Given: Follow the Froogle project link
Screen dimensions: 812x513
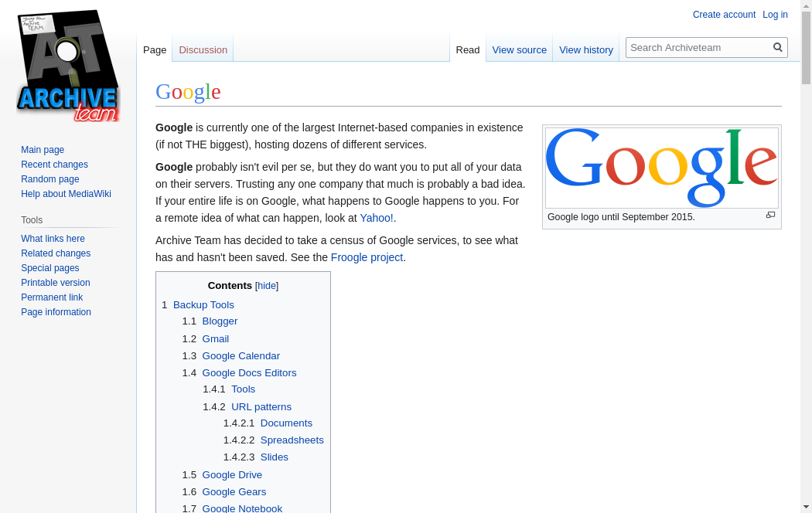Looking at the screenshot, I should [367, 257].
